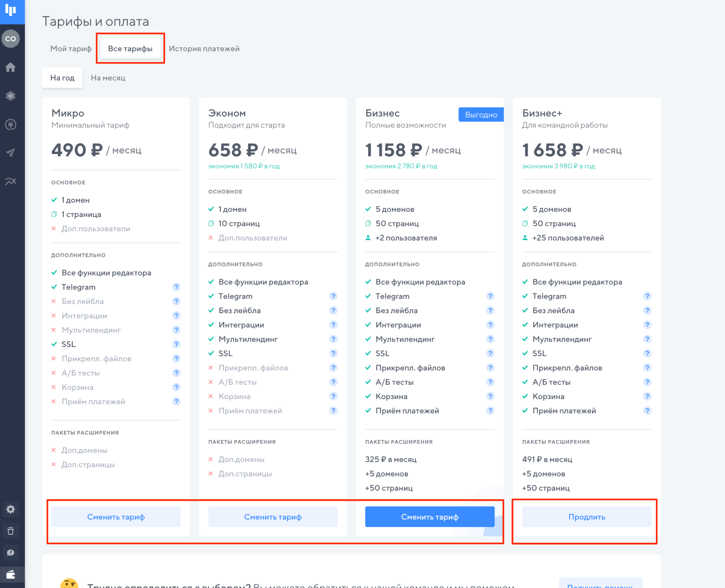
Task: Show the Интеграции help icon in the Эконом plan
Action: point(333,325)
